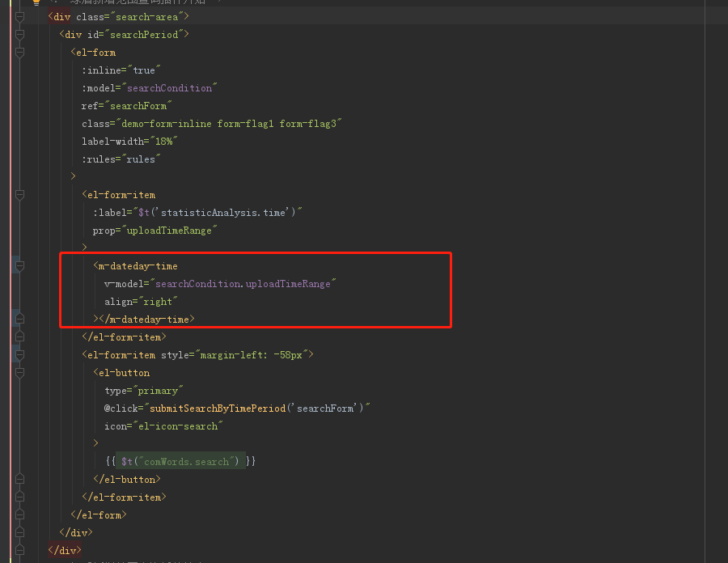
Task: Click fold end marker beside closing el-button tag
Action: tap(19, 479)
